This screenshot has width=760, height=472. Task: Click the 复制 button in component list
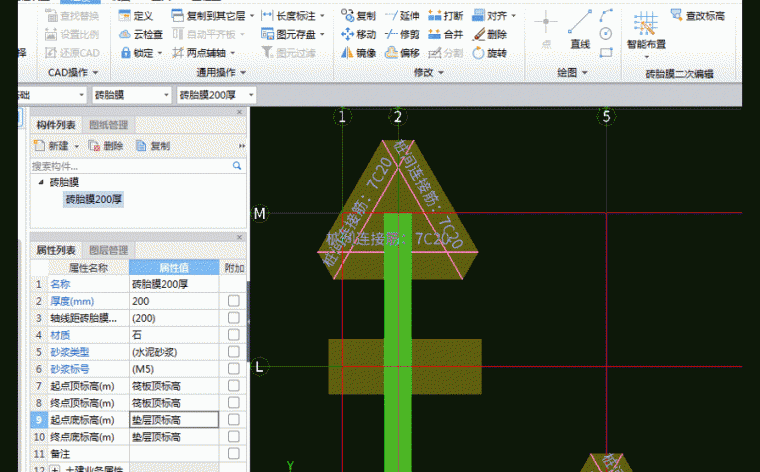click(152, 146)
